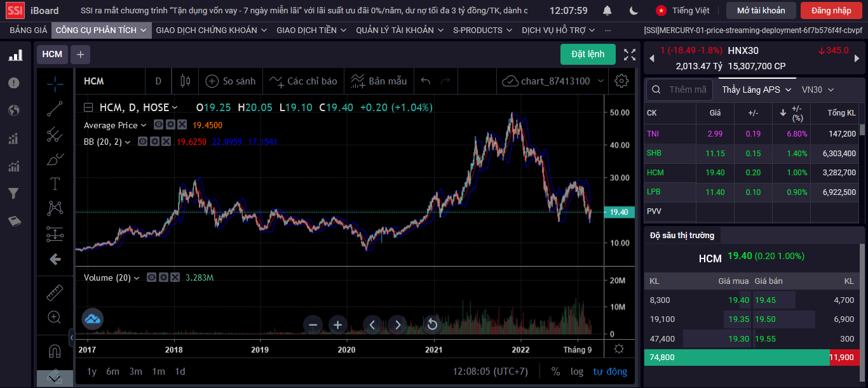The image size is (868, 388).
Task: Collapse the HCM legend with minus box
Action: [x=88, y=107]
